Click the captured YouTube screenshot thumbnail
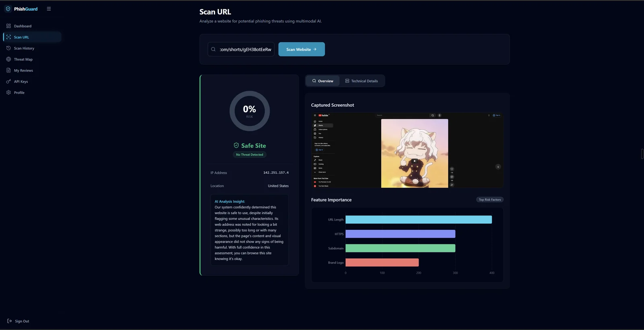Screen dimensions: 644x330 tap(407, 150)
